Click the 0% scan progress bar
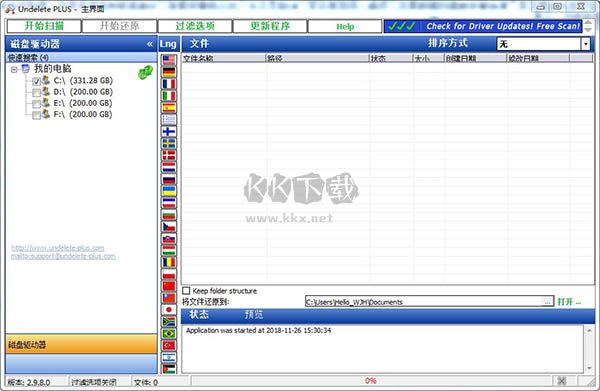600x391 pixels. point(370,381)
